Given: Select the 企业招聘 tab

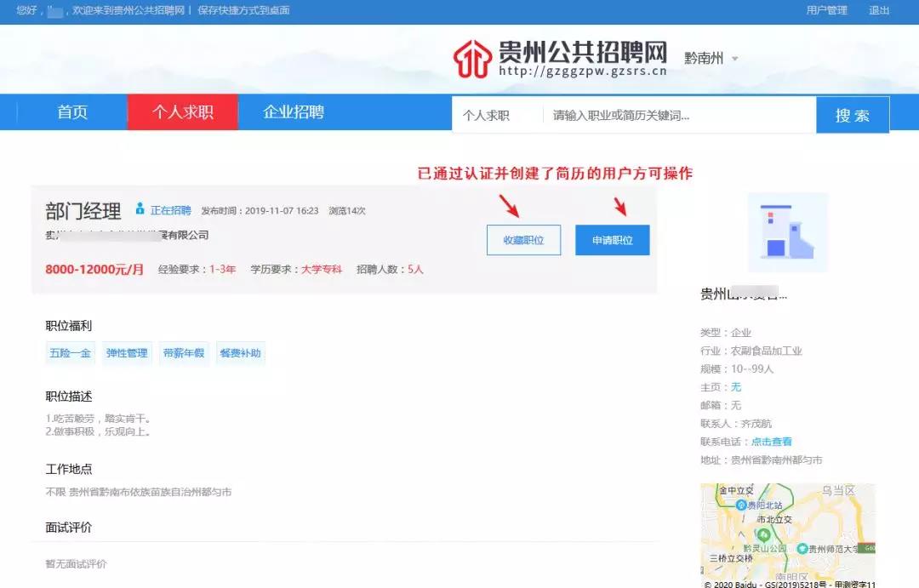Looking at the screenshot, I should (294, 112).
